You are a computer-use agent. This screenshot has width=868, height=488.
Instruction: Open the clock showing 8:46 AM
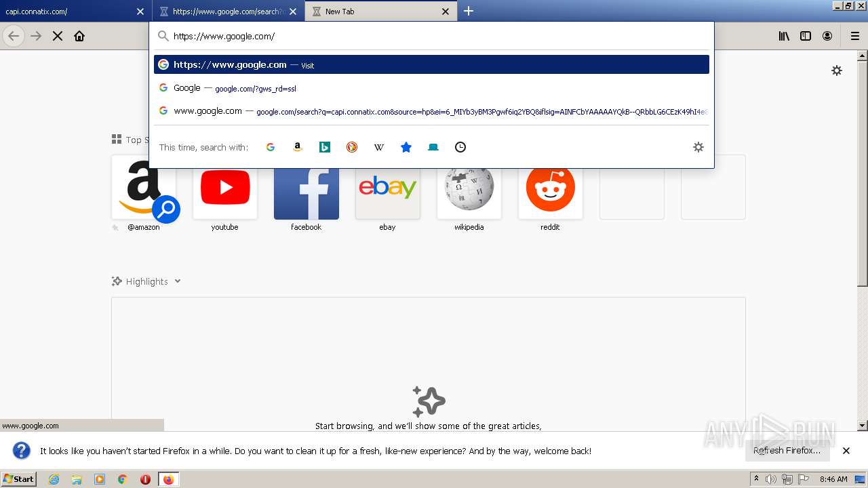coord(833,479)
